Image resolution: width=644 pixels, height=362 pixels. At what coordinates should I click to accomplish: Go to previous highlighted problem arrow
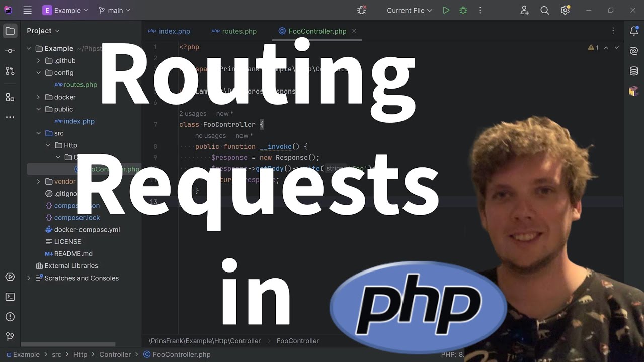(x=606, y=47)
